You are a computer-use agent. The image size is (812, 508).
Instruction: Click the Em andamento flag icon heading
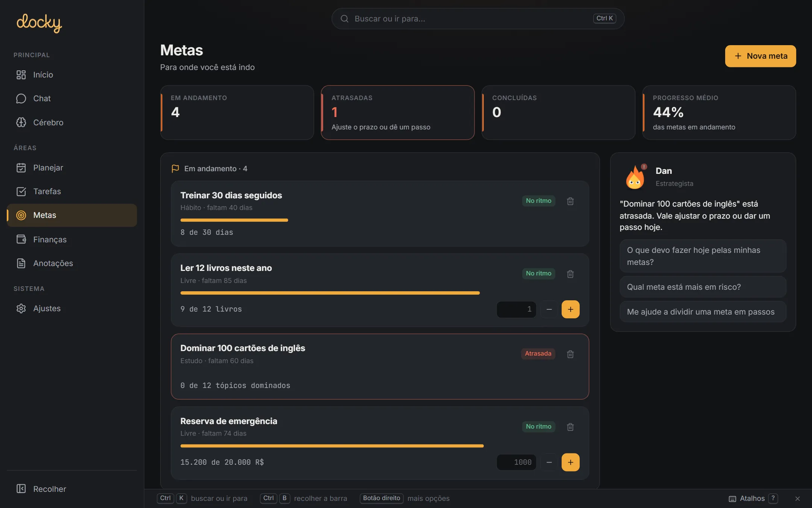coord(175,169)
